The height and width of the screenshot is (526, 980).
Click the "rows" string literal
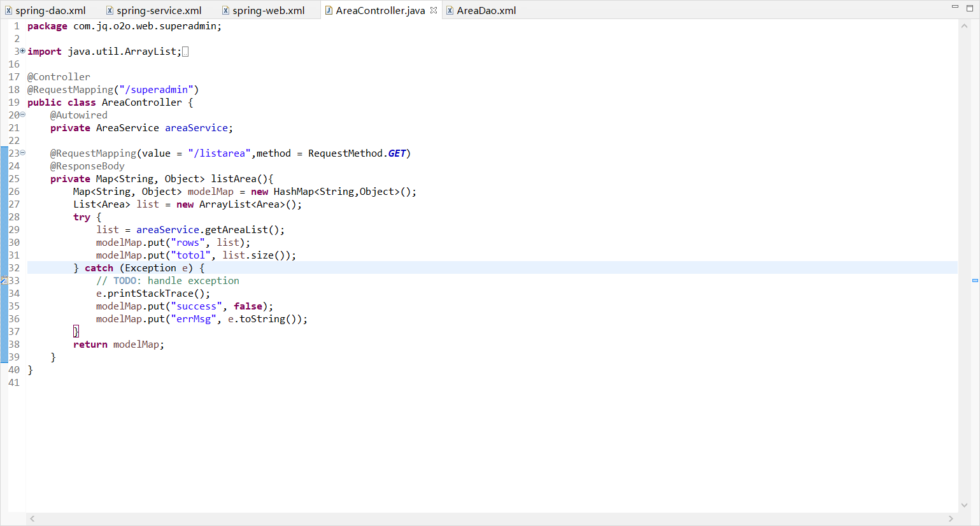tap(188, 243)
